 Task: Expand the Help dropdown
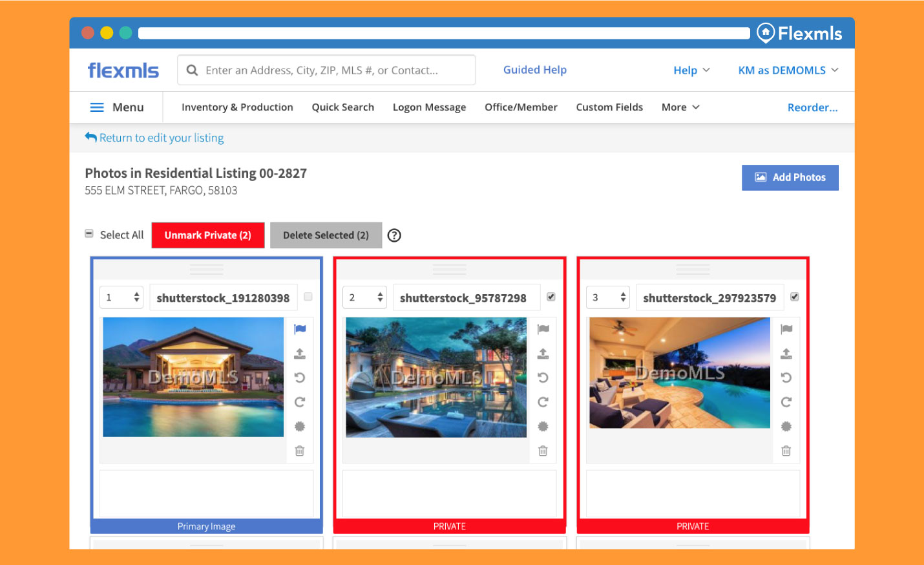coord(691,70)
